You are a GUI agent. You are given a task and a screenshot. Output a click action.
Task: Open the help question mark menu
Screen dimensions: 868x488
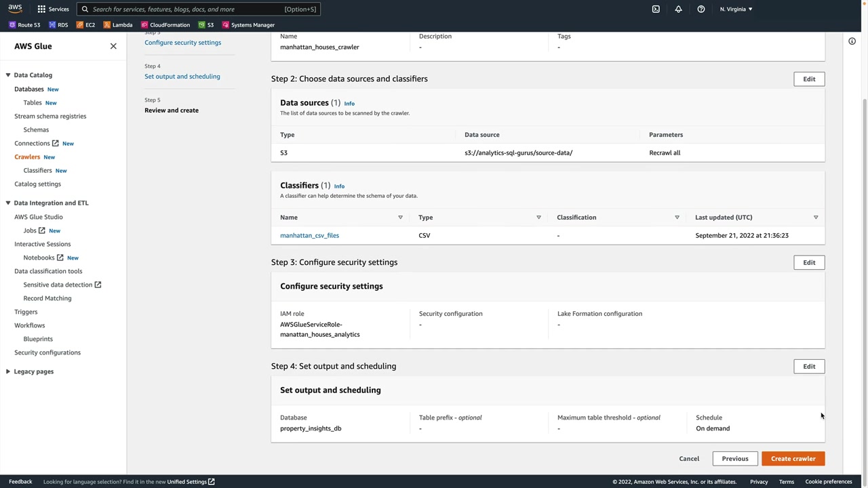701,9
